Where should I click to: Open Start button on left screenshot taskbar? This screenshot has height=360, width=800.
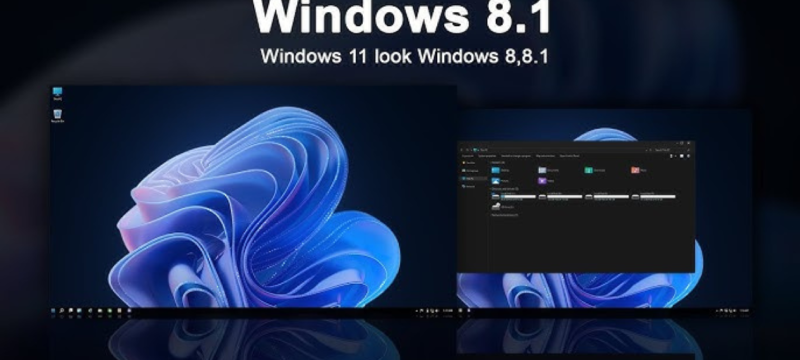(53, 310)
